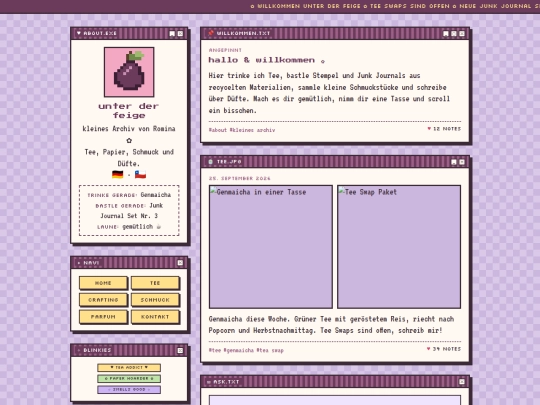Open the Parfum navigation button
This screenshot has height=405, width=540.
103,317
